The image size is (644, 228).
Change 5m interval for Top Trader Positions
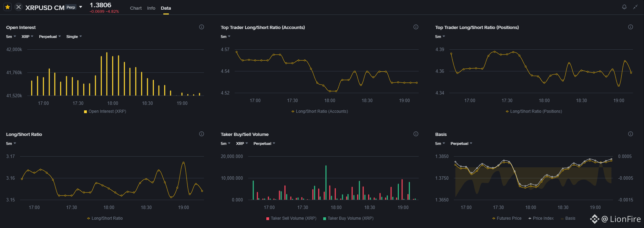point(440,37)
